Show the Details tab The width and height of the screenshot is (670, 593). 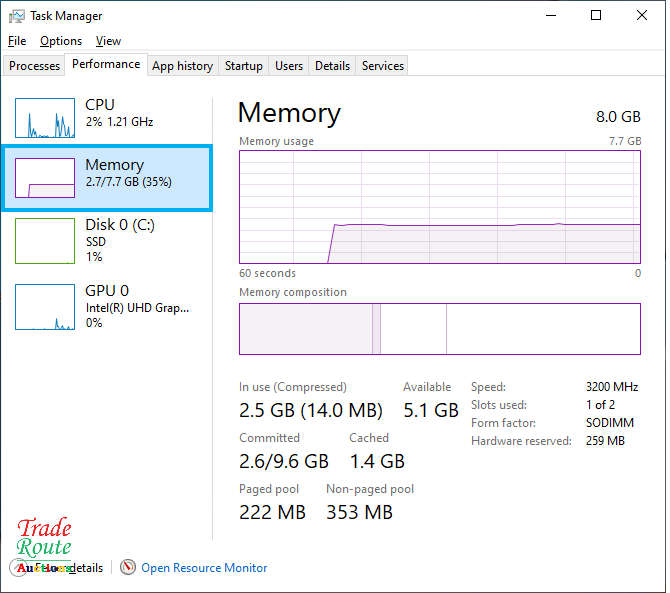332,66
